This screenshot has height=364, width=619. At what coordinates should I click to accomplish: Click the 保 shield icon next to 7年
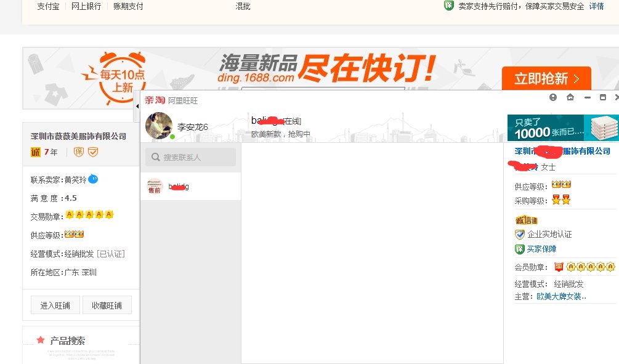click(x=79, y=152)
